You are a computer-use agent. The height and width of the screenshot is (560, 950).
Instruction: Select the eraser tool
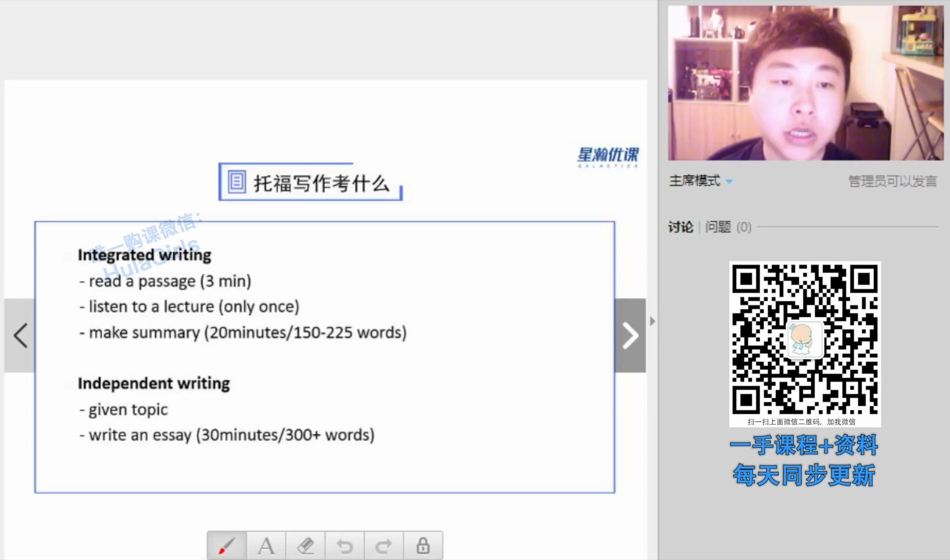pyautogui.click(x=305, y=545)
